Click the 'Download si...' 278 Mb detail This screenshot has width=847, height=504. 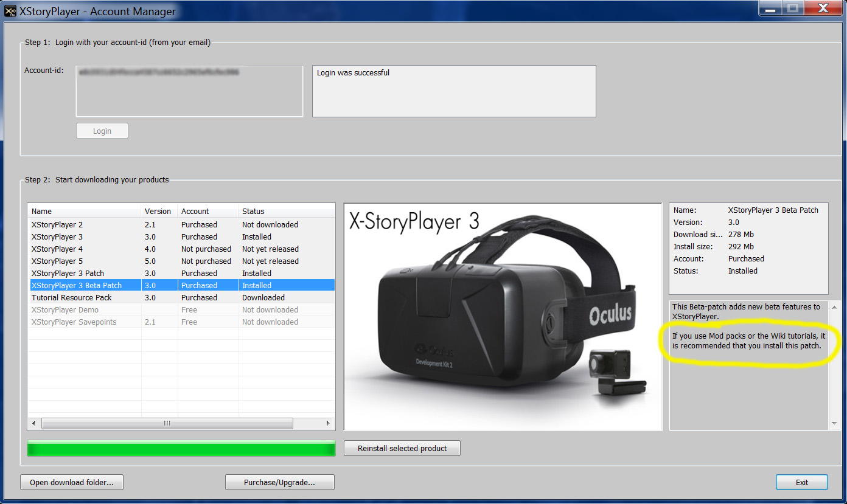coord(714,234)
